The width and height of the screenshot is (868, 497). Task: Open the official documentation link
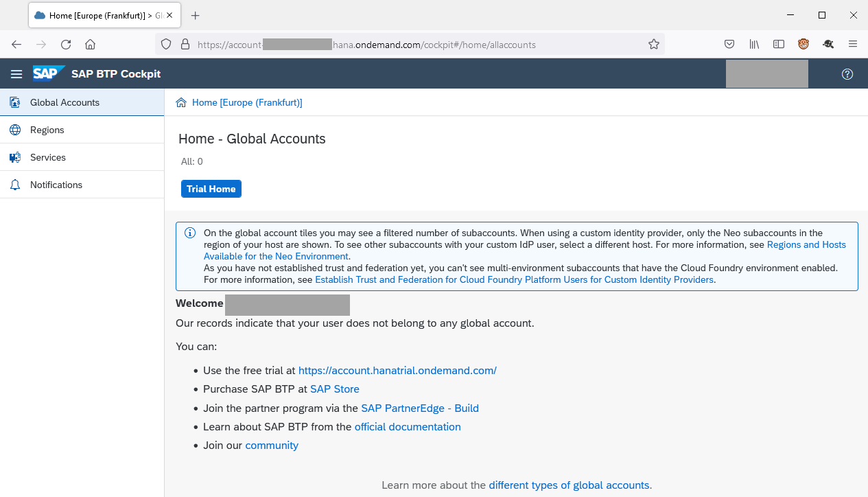pyautogui.click(x=408, y=426)
